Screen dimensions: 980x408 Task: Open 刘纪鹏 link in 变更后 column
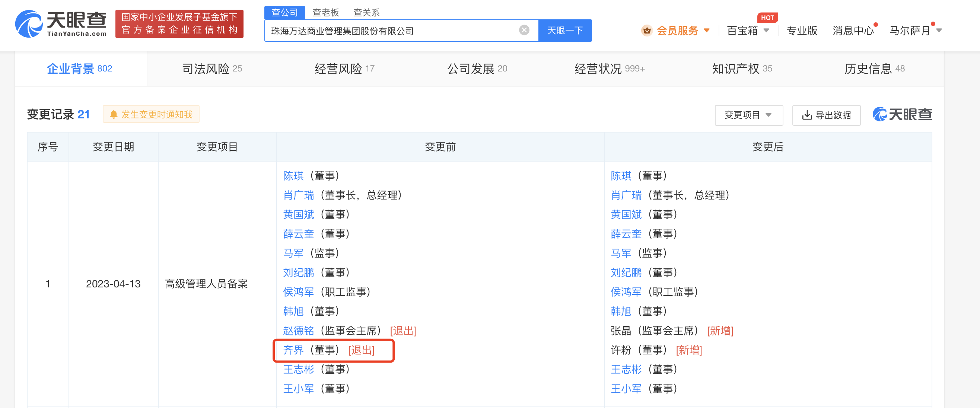coord(626,272)
